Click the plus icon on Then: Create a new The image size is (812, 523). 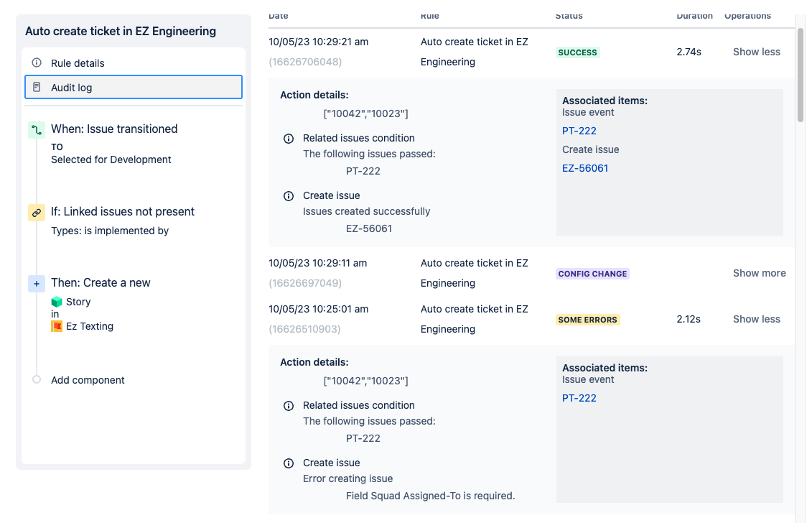(x=37, y=284)
